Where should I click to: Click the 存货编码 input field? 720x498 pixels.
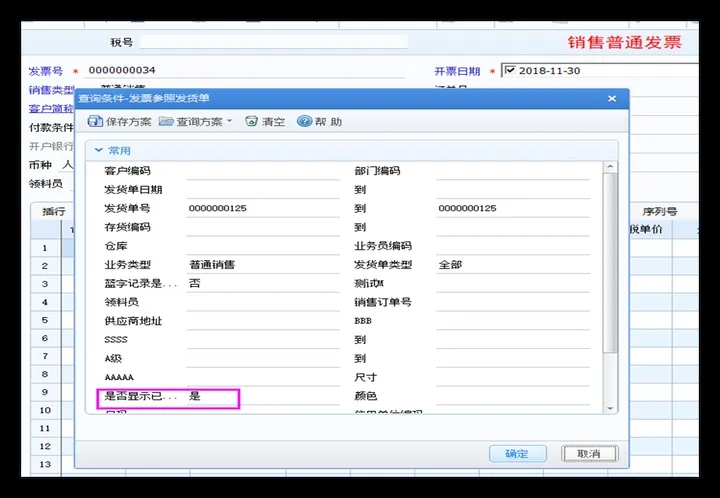click(263, 227)
